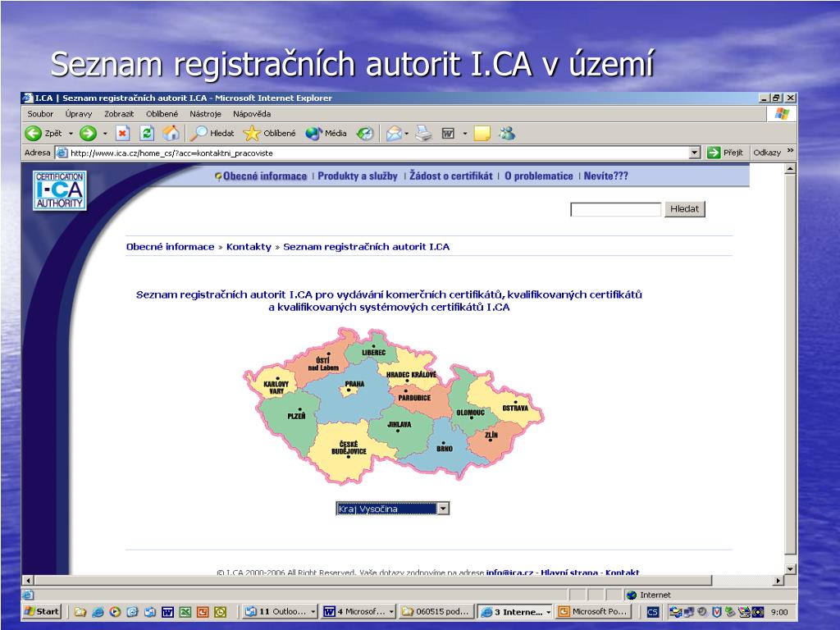Open the Oblíbené favorites star
Viewport: 840px width, 630px height.
(x=269, y=134)
